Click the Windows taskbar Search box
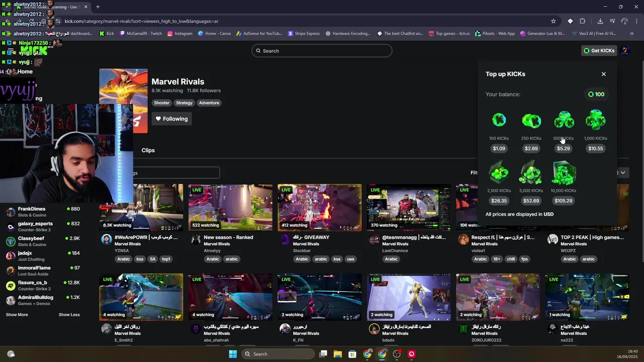This screenshot has width=644, height=362. coord(277,354)
